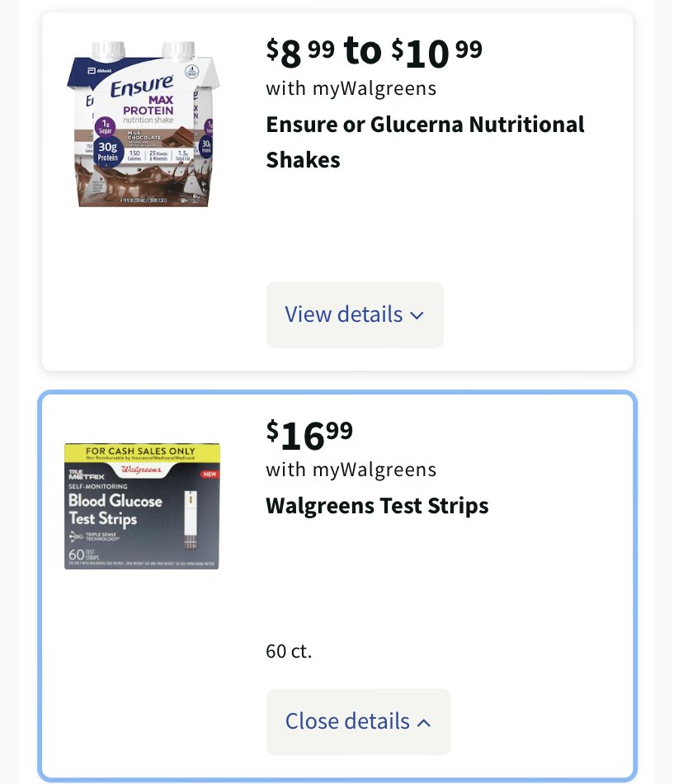Screen dimensions: 683x784
Task: Click the up chevron beside Close details
Action: coord(424,722)
